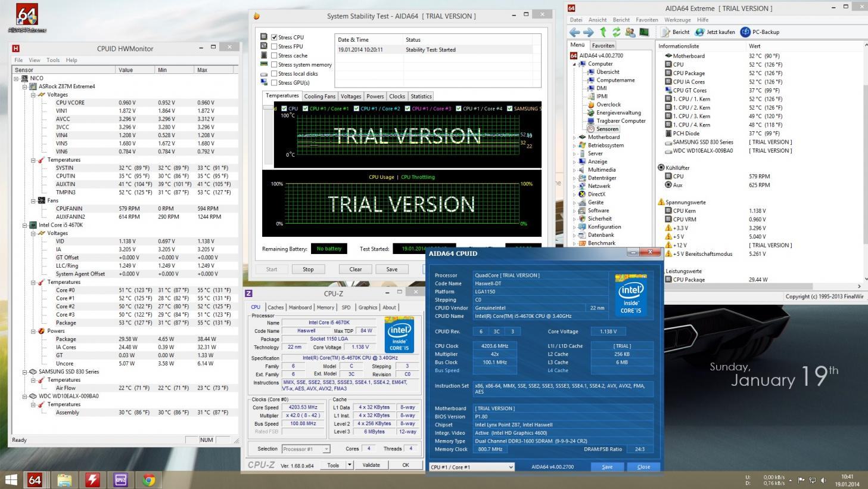The height and width of the screenshot is (489, 868).
Task: Open Werkzeuge menu in AIDA64
Action: (677, 20)
